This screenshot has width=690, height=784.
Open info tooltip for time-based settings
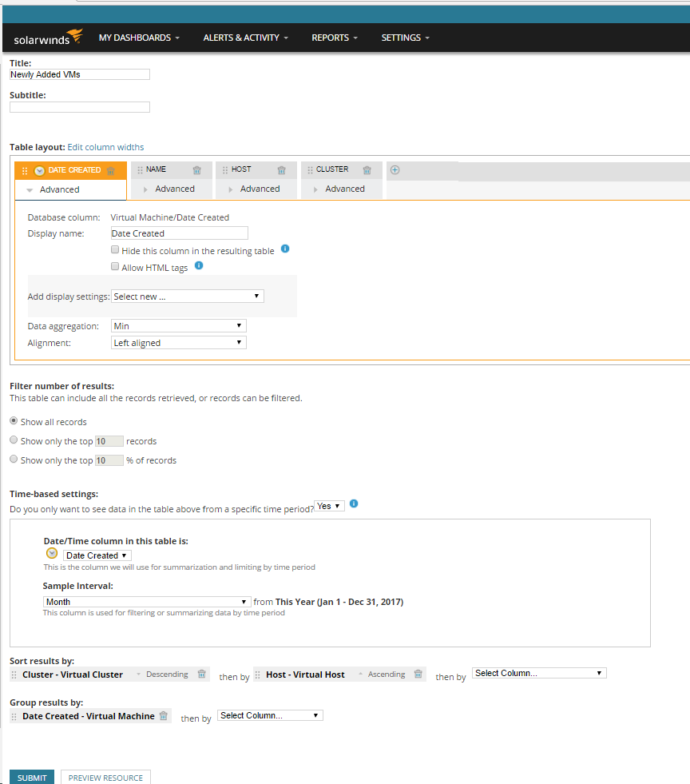pyautogui.click(x=354, y=503)
